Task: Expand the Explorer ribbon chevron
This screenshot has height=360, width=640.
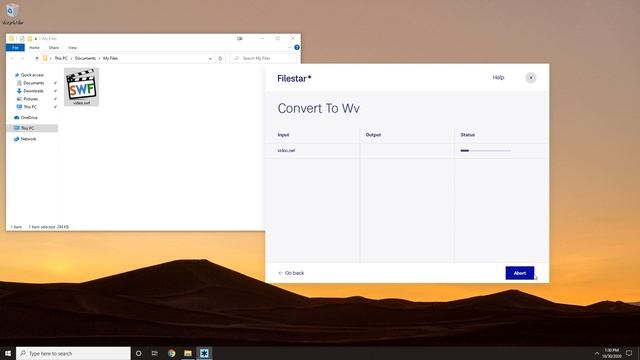Action: [289, 47]
